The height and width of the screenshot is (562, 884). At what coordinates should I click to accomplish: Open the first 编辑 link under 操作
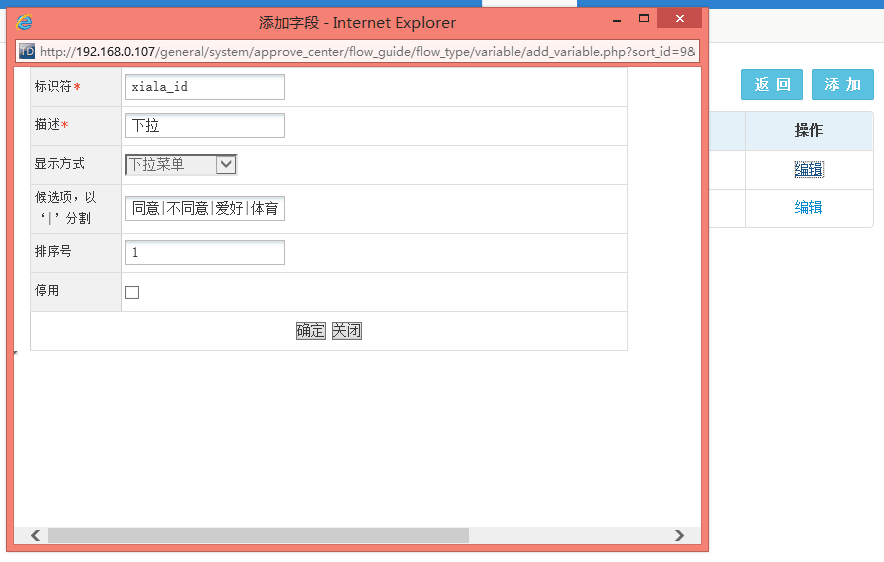808,170
